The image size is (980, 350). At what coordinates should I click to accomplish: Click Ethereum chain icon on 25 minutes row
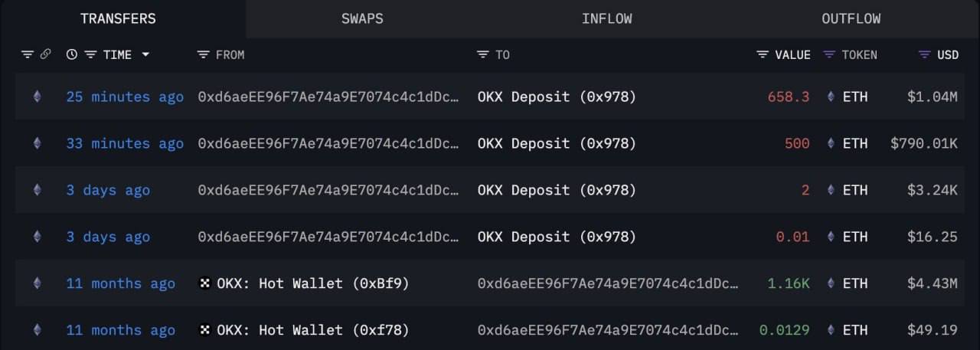36,96
